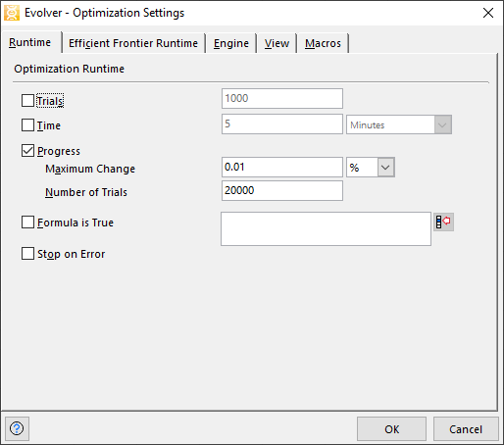Screen dimensions: 504x445
Task: Tick the Formula is True checkbox
Action: tap(27, 222)
